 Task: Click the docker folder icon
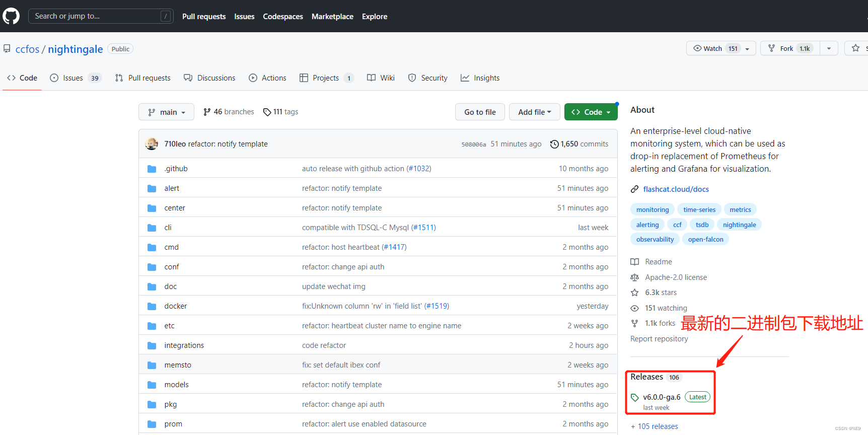coord(152,306)
